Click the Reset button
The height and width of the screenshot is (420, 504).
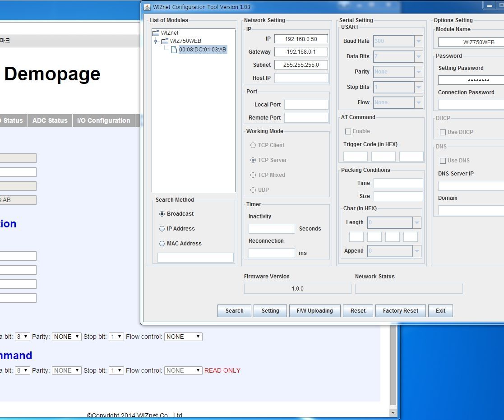(358, 311)
